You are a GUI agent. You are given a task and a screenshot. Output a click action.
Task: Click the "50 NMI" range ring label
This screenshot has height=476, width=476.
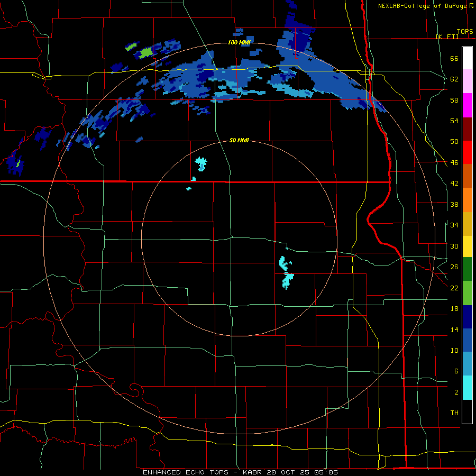(x=239, y=140)
